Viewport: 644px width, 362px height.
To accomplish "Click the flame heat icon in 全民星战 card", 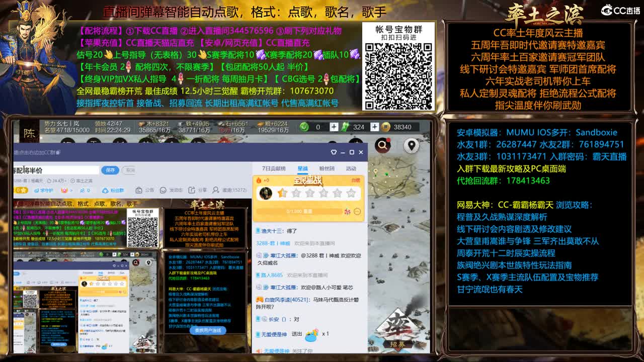I will [x=259, y=180].
